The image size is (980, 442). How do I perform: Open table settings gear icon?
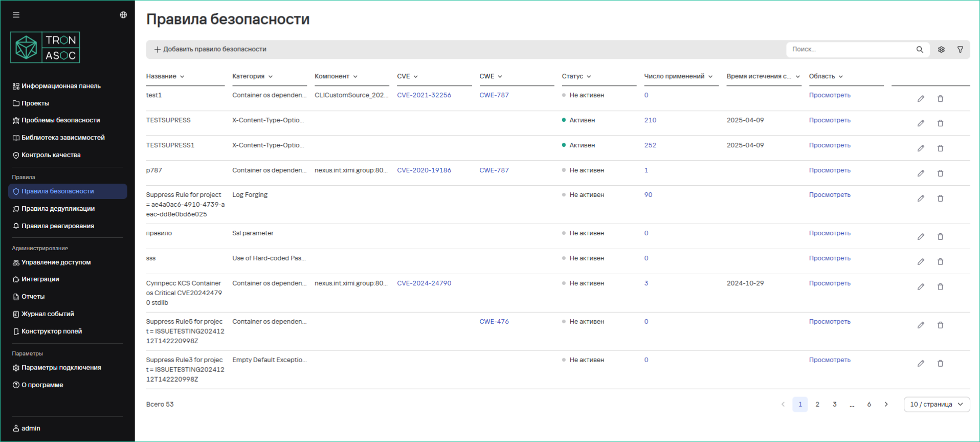[x=941, y=50]
